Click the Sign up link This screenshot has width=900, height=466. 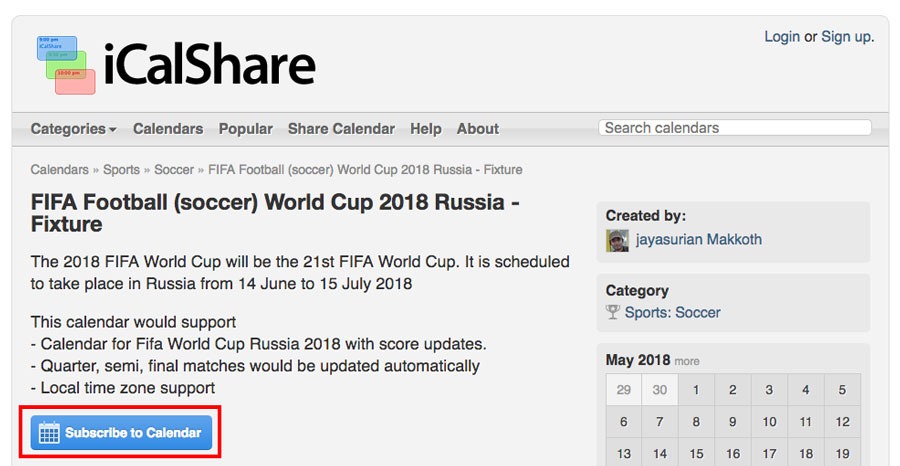click(847, 37)
